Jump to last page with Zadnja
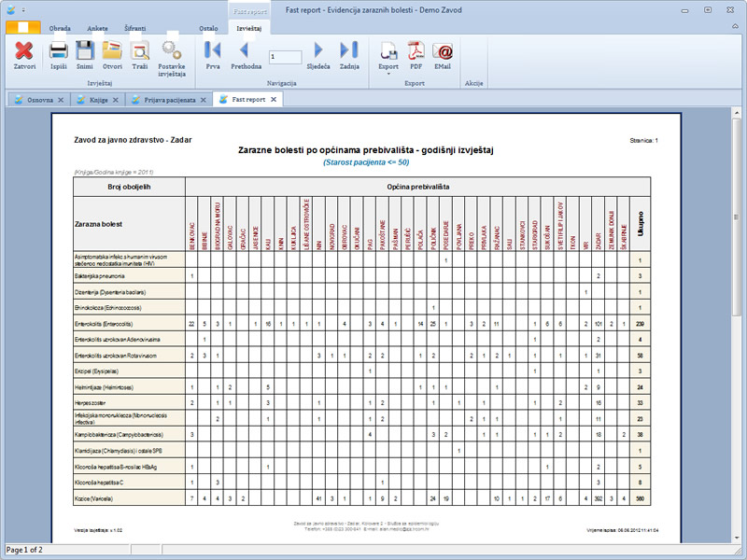This screenshot has width=747, height=560. 349,55
